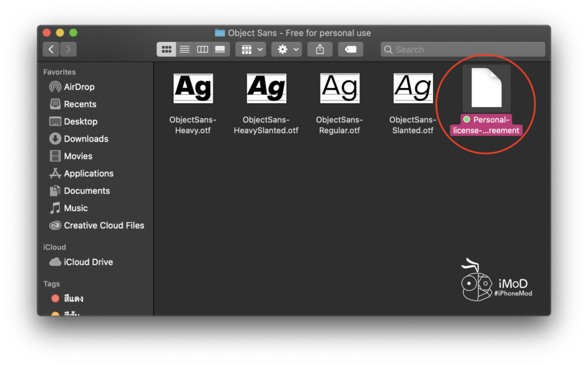The width and height of the screenshot is (588, 365).
Task: Open AirDrop in the sidebar
Action: click(x=79, y=87)
